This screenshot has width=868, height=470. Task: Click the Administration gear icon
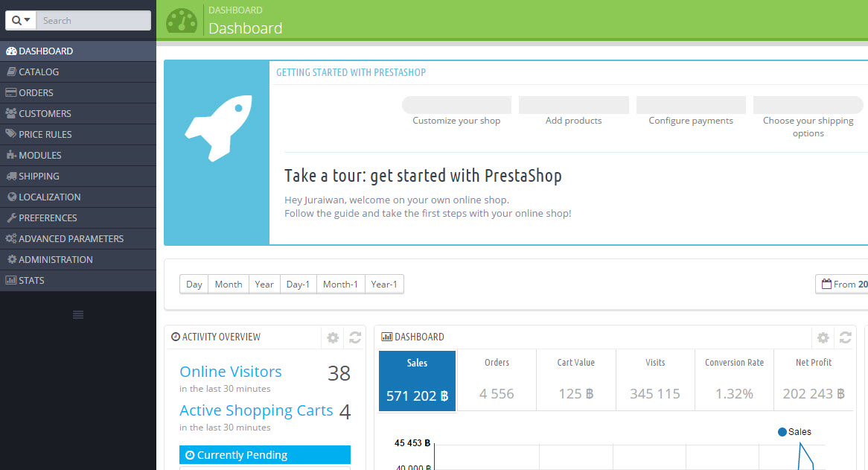tap(12, 259)
